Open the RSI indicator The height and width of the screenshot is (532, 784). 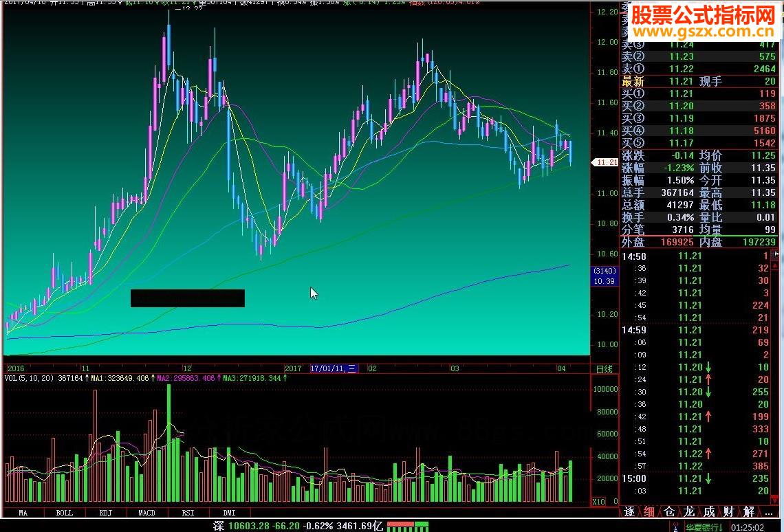[187, 513]
